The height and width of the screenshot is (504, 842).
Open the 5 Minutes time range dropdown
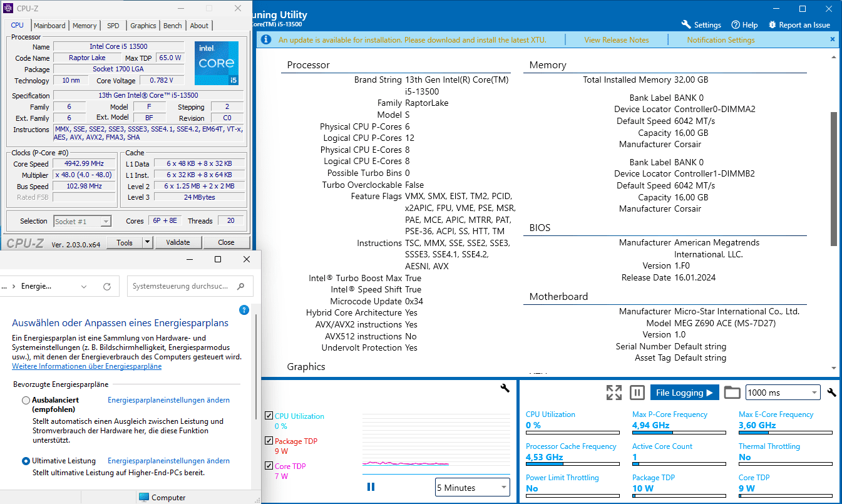coord(473,488)
